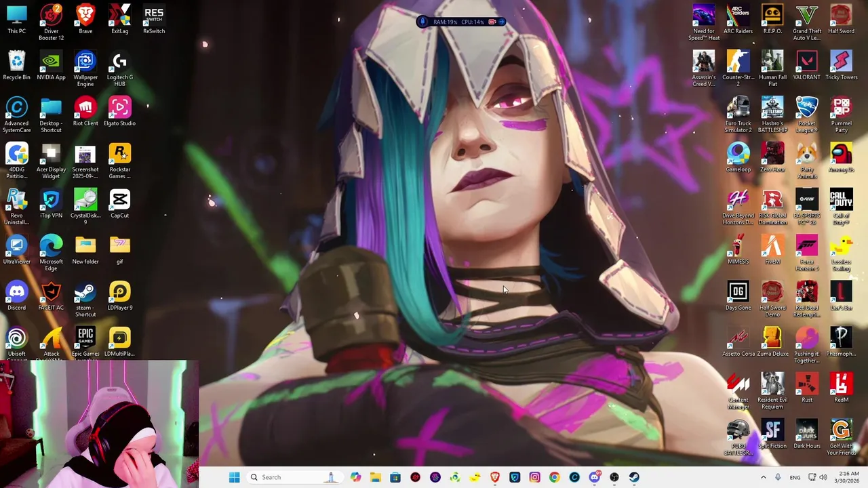Screen dimensions: 868x488
Task: Open the Golf With Your Friends shortcut
Action: pos(842,437)
